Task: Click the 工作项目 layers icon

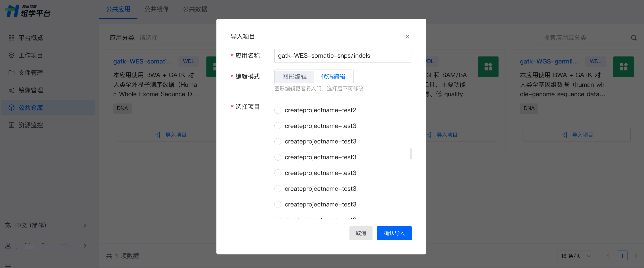Action: [11, 55]
